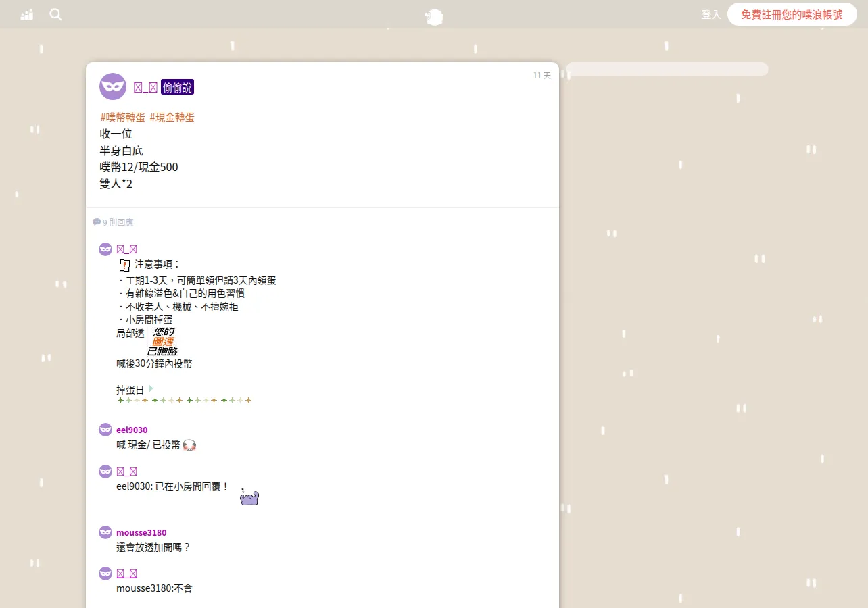The width and height of the screenshot is (868, 608).
Task: Open eel9030's profile name
Action: [x=132, y=430]
